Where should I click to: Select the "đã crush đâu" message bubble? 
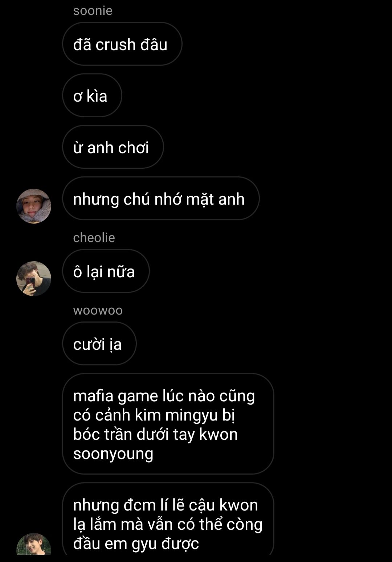coord(122,44)
